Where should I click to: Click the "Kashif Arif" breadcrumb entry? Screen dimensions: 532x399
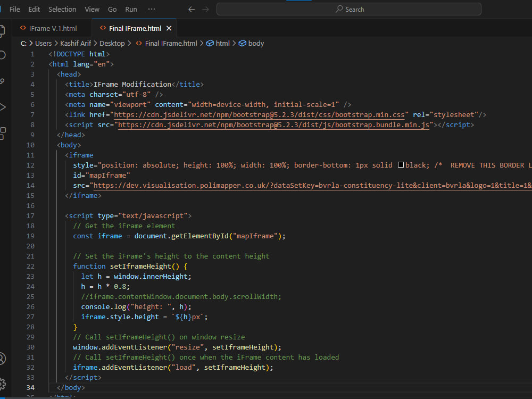76,43
